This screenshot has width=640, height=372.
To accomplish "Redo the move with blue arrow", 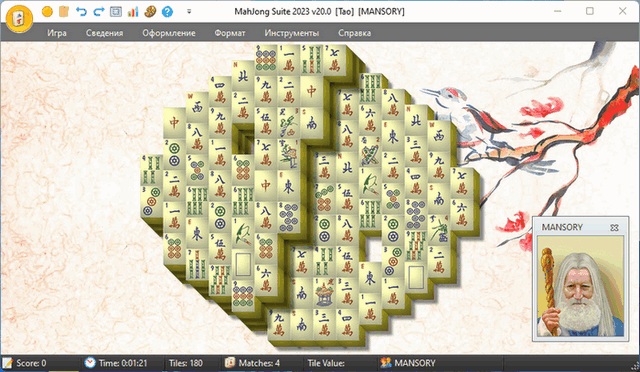I will [99, 11].
